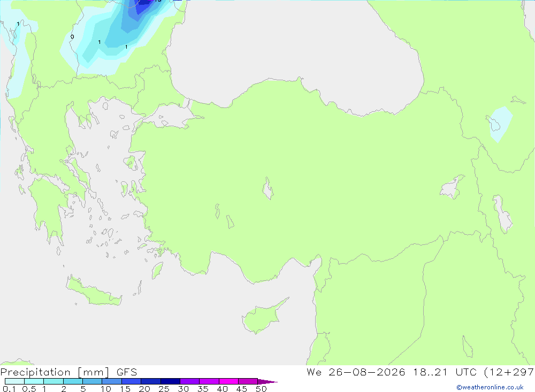Click the 'GFS' model label
The width and height of the screenshot is (535, 392).
127,372
